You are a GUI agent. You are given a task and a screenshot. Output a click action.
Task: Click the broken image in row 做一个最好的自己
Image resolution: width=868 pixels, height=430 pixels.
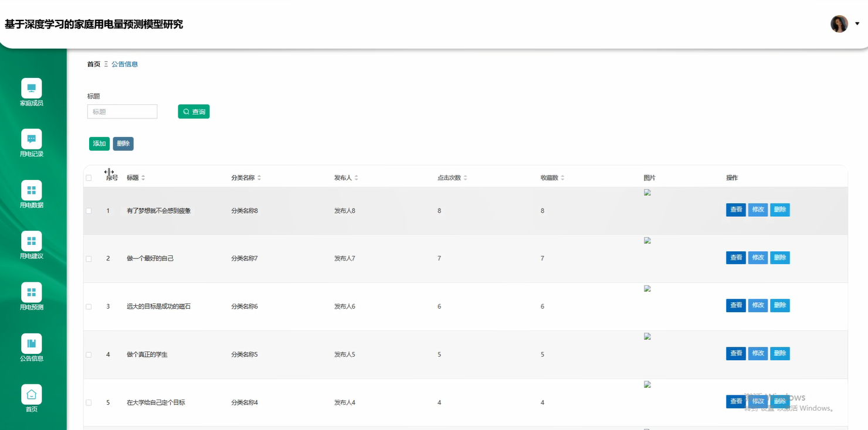pos(647,240)
